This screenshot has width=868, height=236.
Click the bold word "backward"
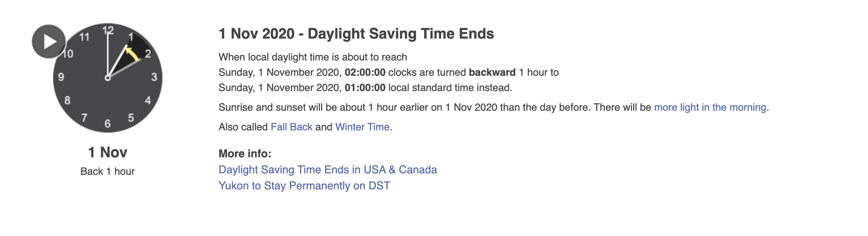492,72
